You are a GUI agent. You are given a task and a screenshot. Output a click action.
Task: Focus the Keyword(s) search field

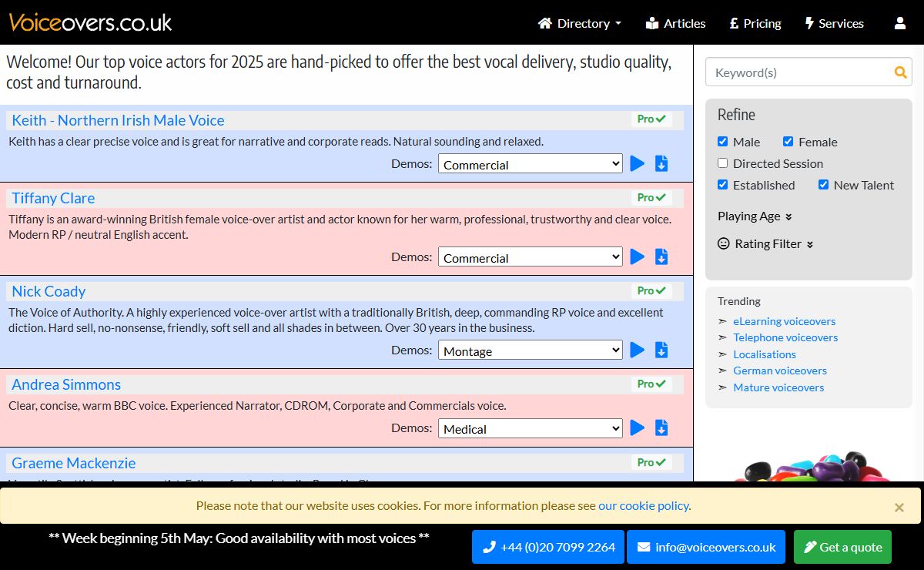click(798, 72)
